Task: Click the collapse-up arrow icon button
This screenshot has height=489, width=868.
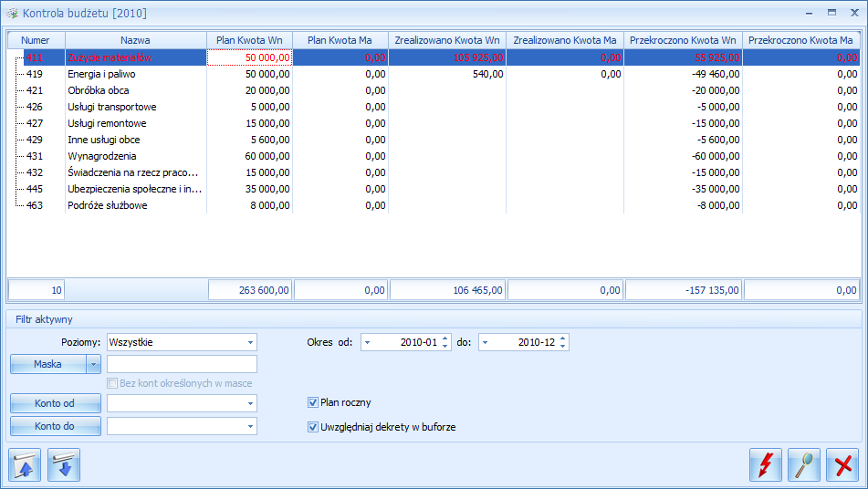Action: click(x=25, y=464)
